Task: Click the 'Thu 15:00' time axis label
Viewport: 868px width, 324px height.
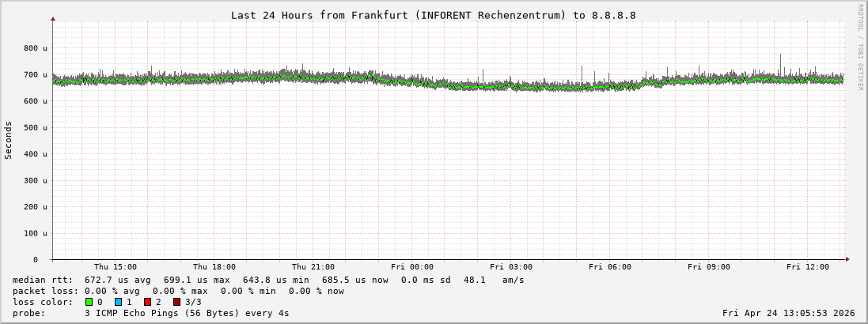Action: pyautogui.click(x=115, y=267)
